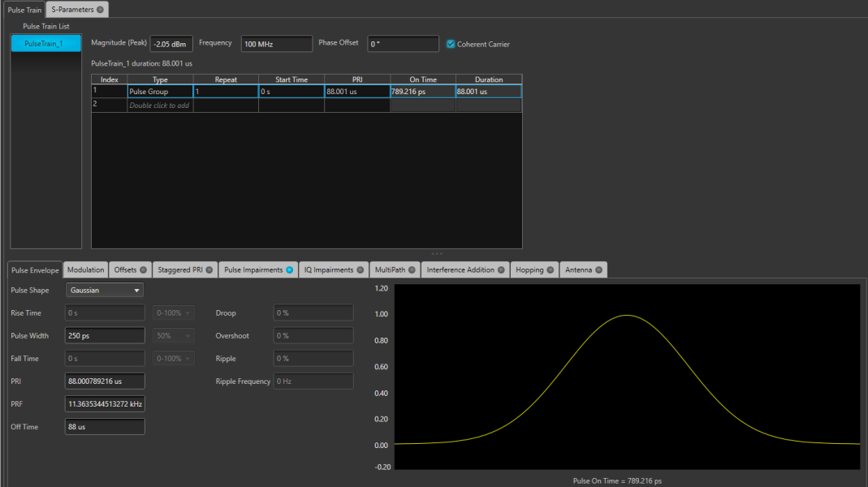Click the Double click to add row
The image size is (868, 487).
pos(160,105)
